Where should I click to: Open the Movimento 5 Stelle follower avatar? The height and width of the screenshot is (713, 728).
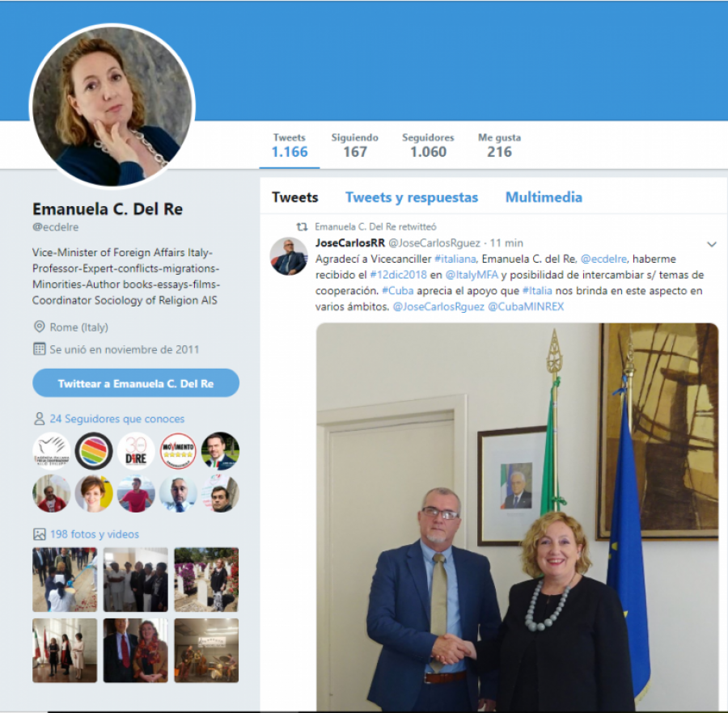178,450
